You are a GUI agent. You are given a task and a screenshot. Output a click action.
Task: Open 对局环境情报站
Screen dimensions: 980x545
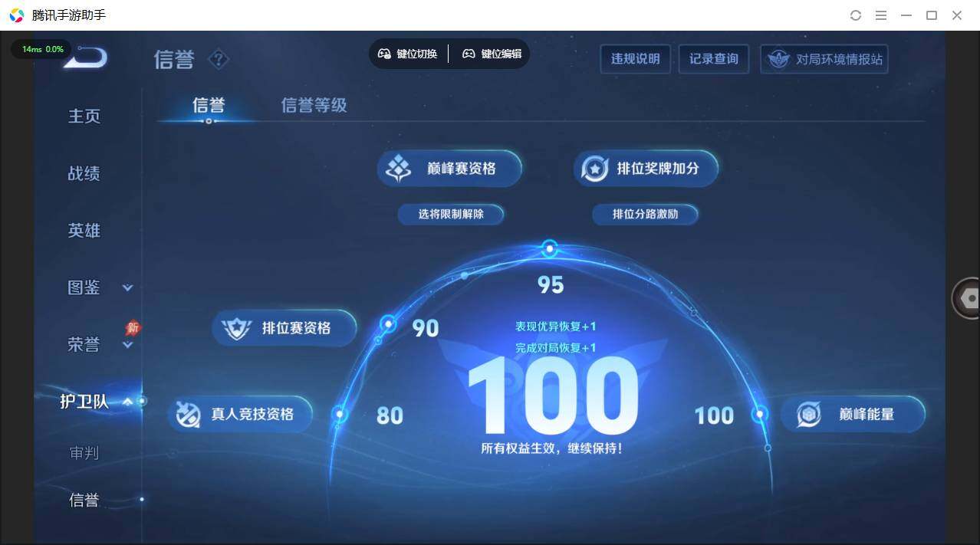click(x=824, y=59)
